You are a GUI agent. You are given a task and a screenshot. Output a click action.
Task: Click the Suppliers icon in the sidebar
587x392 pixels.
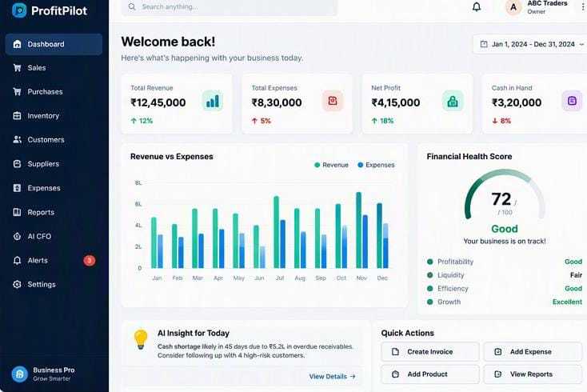pyautogui.click(x=18, y=164)
